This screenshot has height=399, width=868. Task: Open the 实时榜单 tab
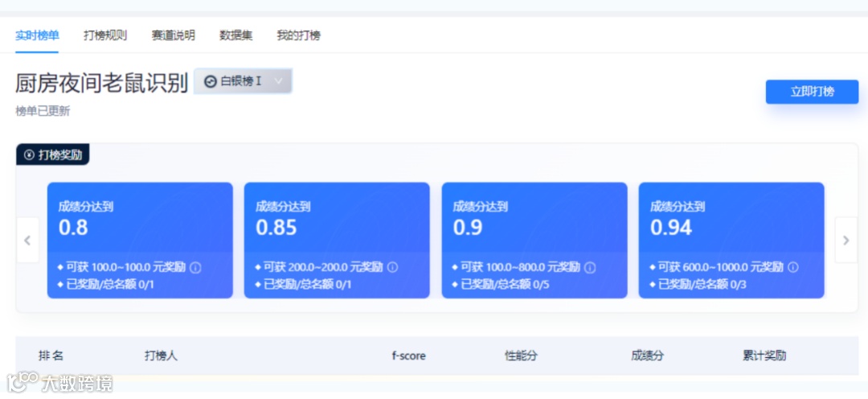pos(37,35)
